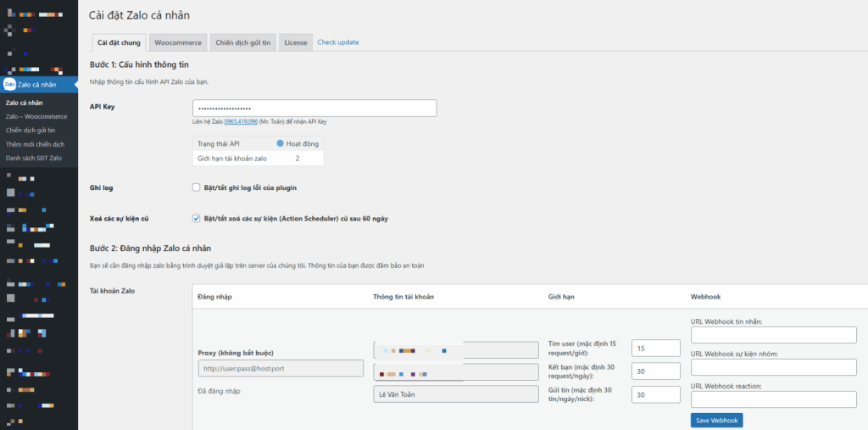Select the License tab
Screen dimensions: 868x430
(x=296, y=42)
